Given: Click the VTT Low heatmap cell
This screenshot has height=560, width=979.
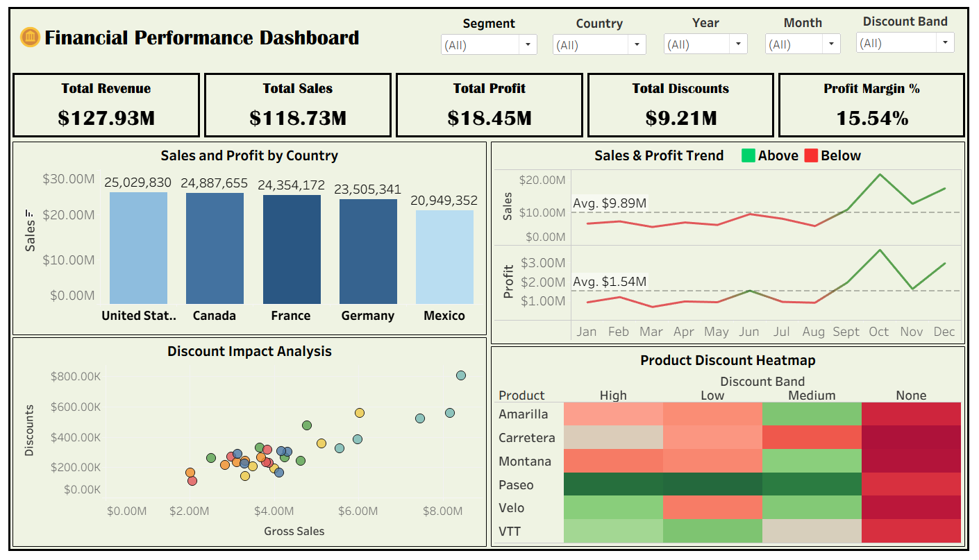Looking at the screenshot, I should click(712, 532).
